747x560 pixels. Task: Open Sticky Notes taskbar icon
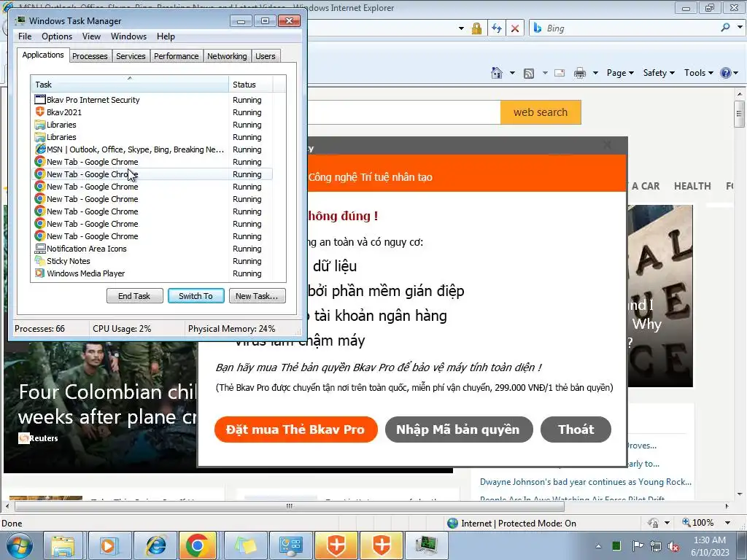(246, 545)
